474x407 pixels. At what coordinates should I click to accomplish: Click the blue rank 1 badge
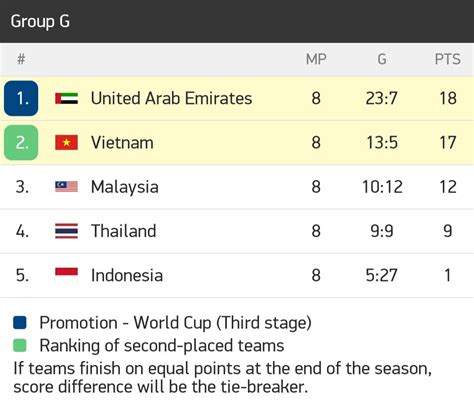pos(21,98)
